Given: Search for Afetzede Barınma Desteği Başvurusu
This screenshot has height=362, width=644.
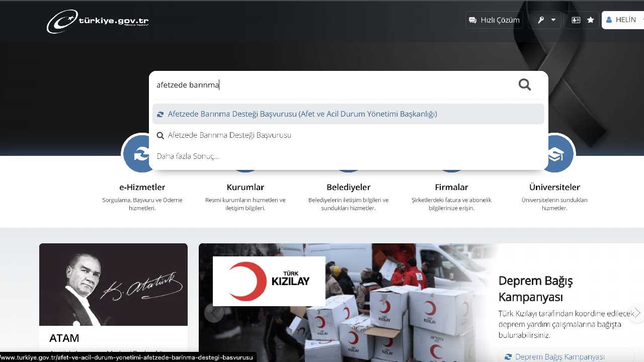Looking at the screenshot, I should tap(348, 135).
